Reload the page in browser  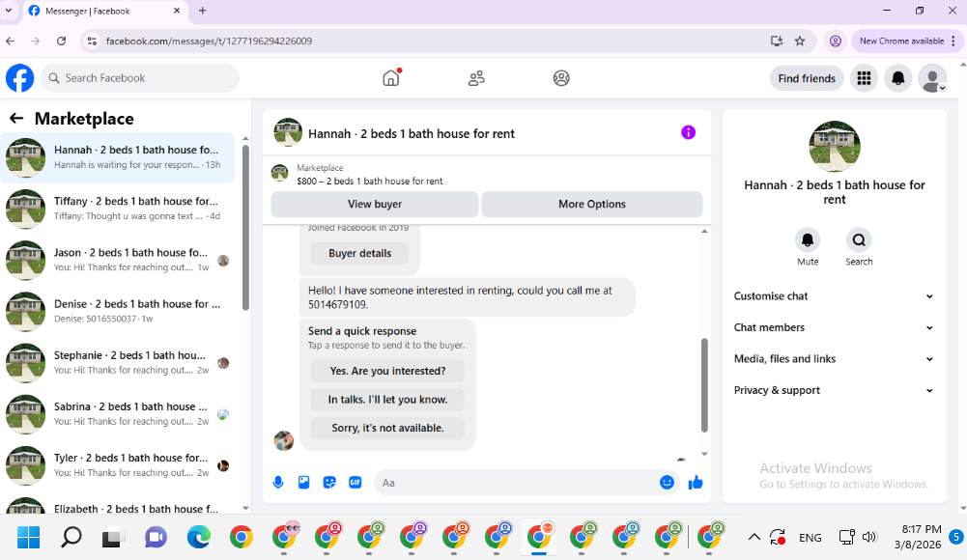[x=61, y=42]
